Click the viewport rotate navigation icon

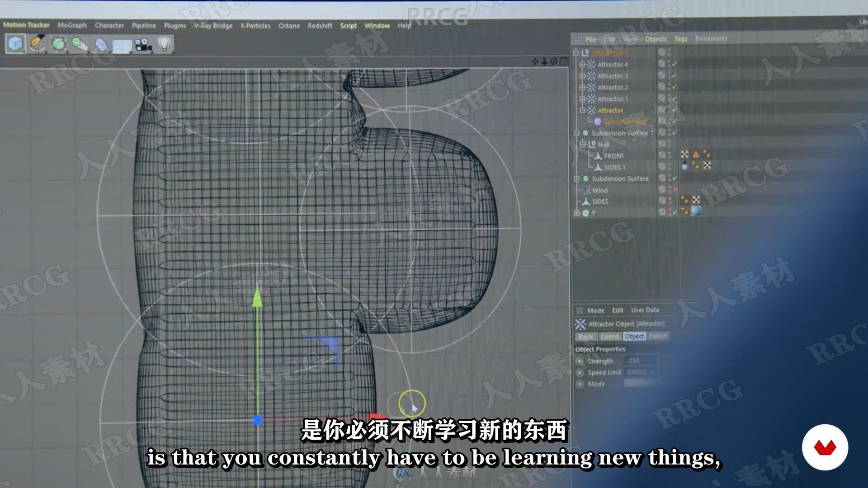(x=554, y=61)
